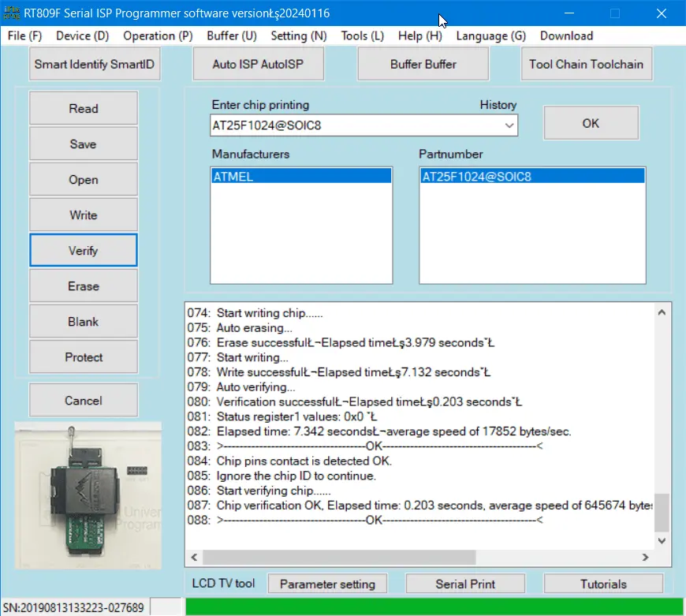Click the Read button

tap(84, 109)
